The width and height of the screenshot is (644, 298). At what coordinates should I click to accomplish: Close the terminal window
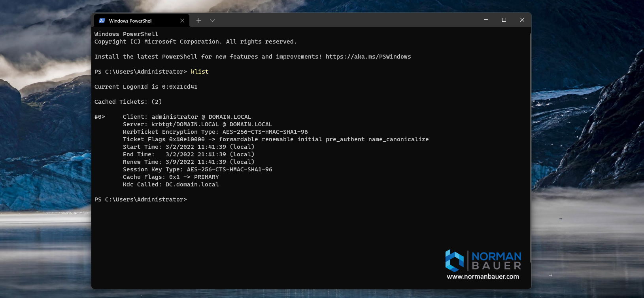pyautogui.click(x=522, y=20)
